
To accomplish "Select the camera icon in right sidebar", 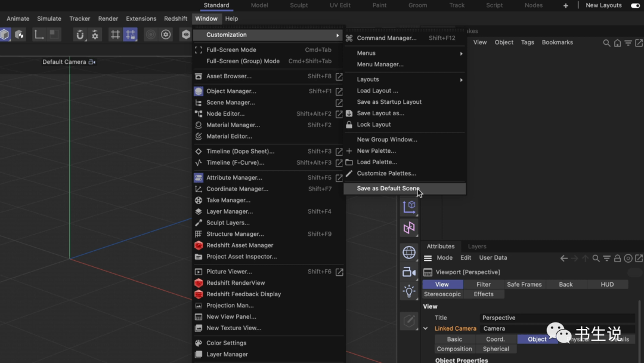I will (x=409, y=272).
